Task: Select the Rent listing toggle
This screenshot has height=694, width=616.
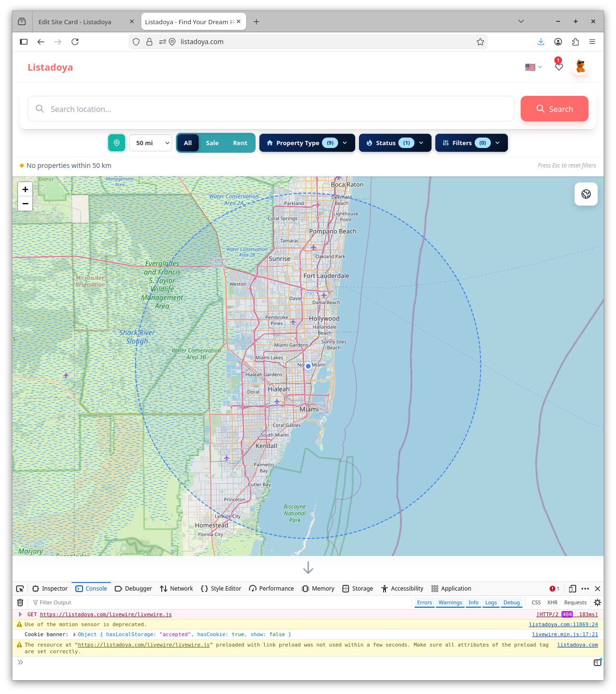Action: [240, 143]
